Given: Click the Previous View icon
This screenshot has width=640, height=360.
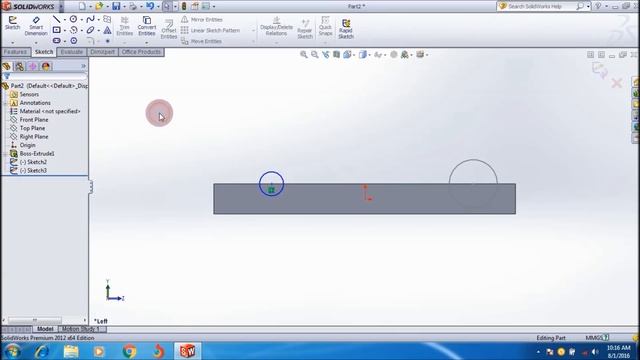Looking at the screenshot, I should 325,54.
